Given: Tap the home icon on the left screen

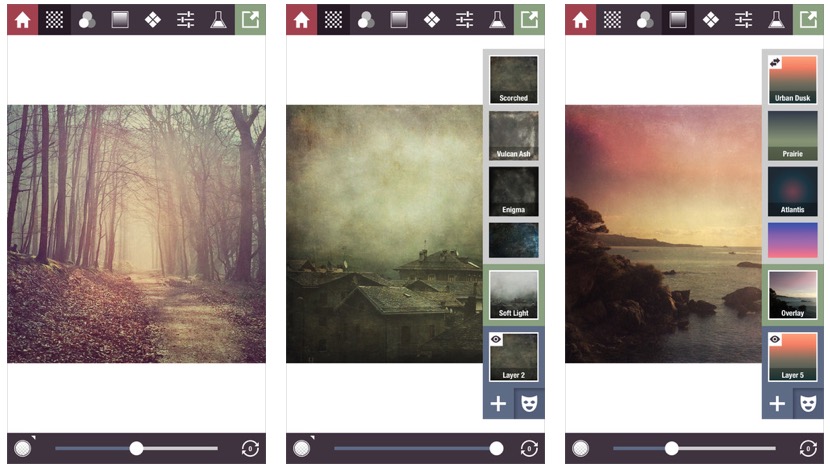Looking at the screenshot, I should pyautogui.click(x=22, y=19).
